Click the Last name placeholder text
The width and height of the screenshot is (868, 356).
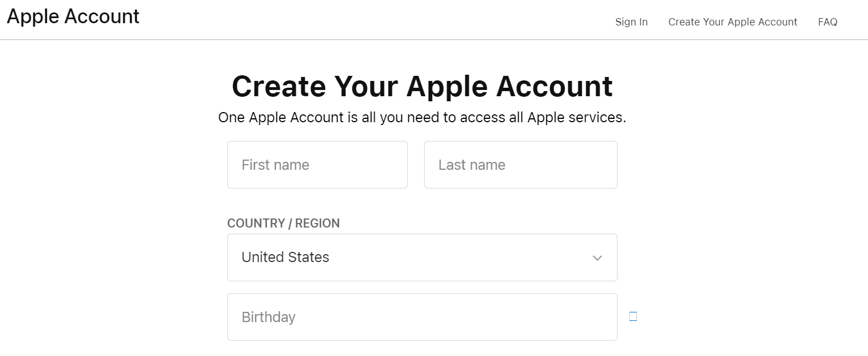coord(472,165)
